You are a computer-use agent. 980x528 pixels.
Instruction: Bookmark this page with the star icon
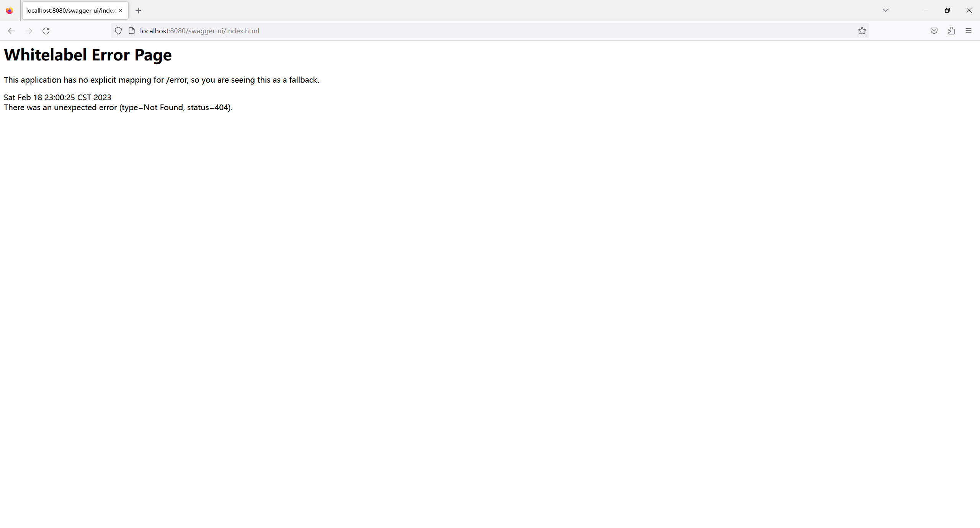click(x=862, y=31)
